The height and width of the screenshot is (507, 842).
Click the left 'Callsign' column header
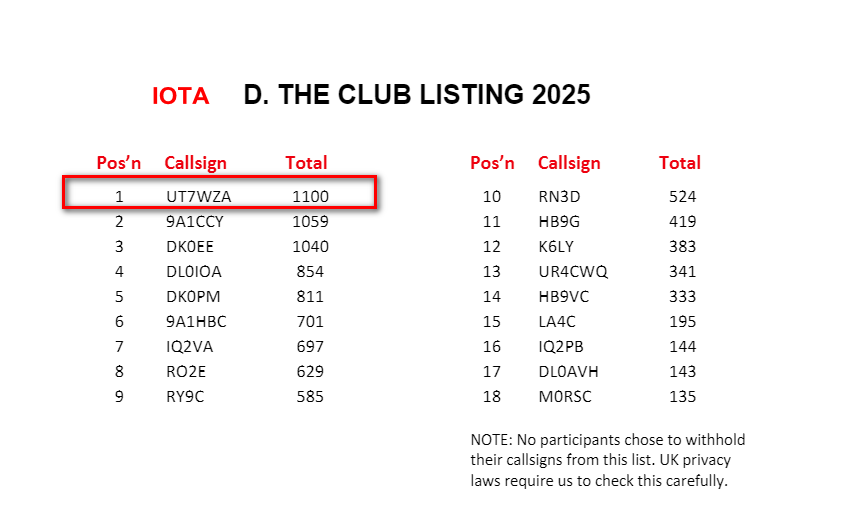tap(195, 163)
